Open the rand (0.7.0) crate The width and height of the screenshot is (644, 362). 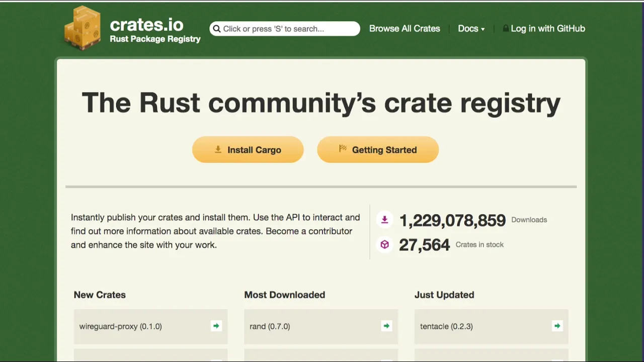pos(321,326)
